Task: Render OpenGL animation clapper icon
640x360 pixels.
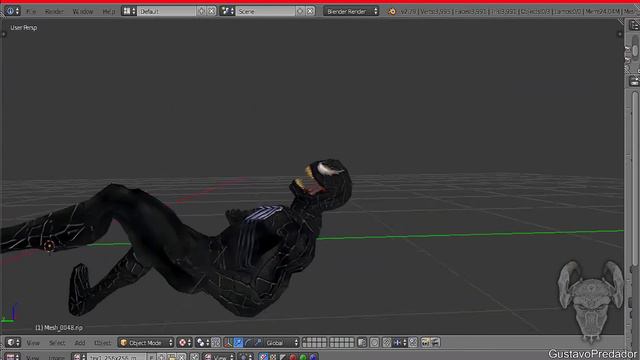Action: click(x=435, y=342)
